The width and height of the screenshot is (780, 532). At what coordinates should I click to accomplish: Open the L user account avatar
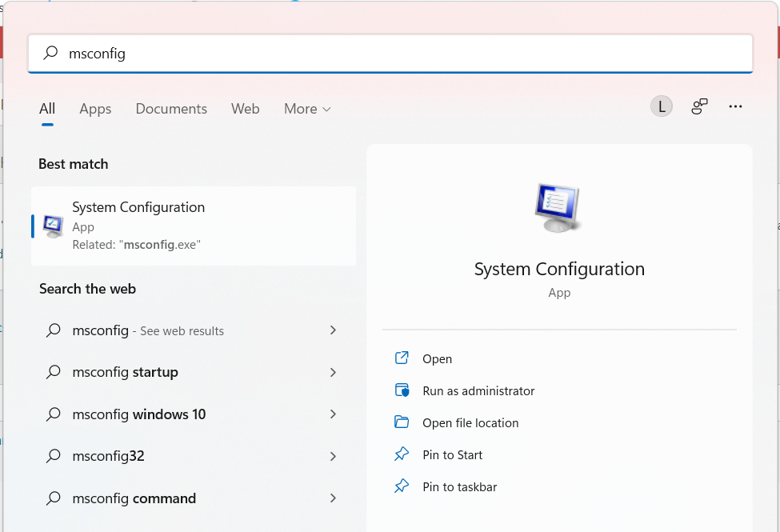pyautogui.click(x=661, y=106)
